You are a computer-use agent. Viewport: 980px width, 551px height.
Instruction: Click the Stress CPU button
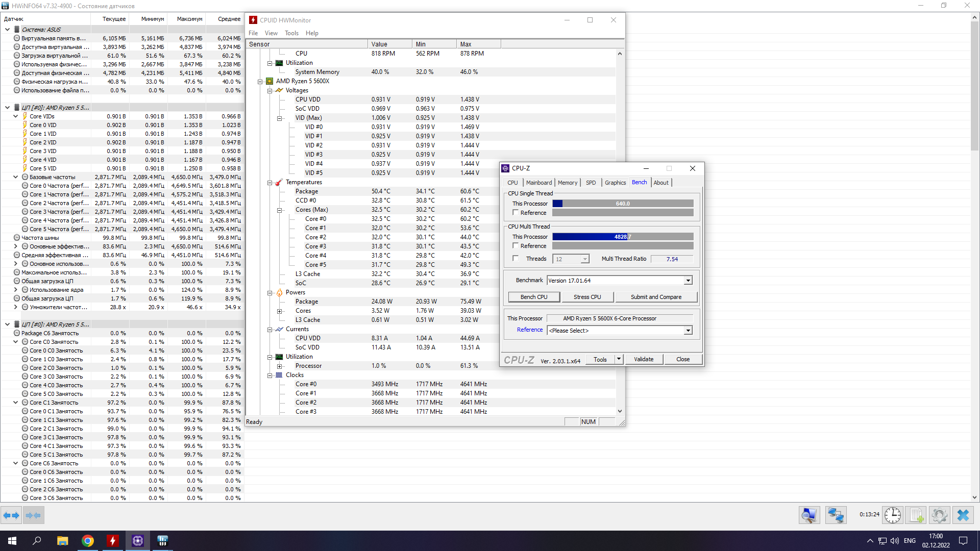587,297
